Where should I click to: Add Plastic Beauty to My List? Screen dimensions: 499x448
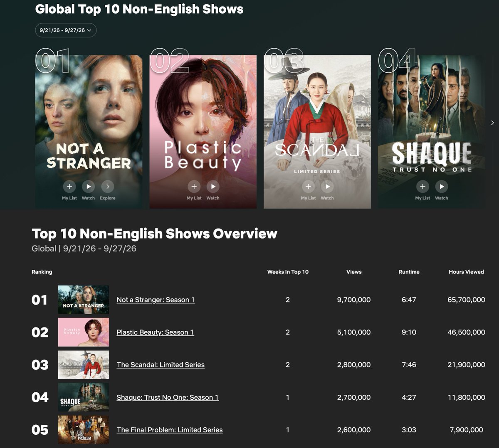pyautogui.click(x=194, y=187)
